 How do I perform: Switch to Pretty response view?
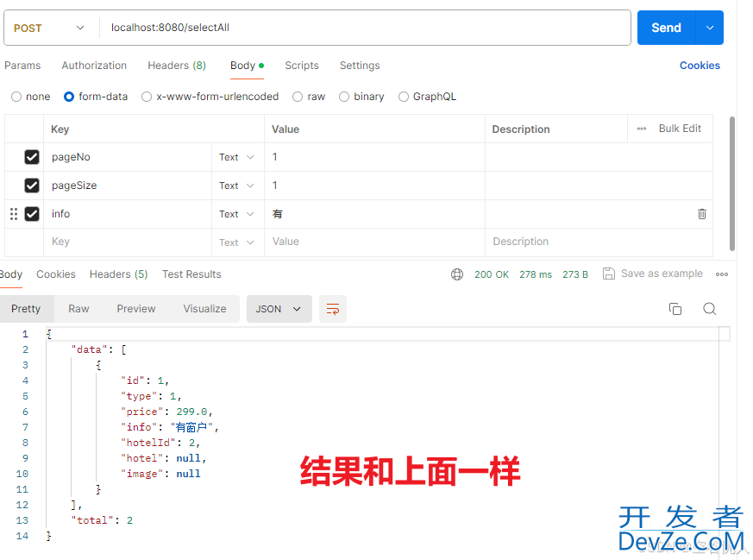(26, 309)
